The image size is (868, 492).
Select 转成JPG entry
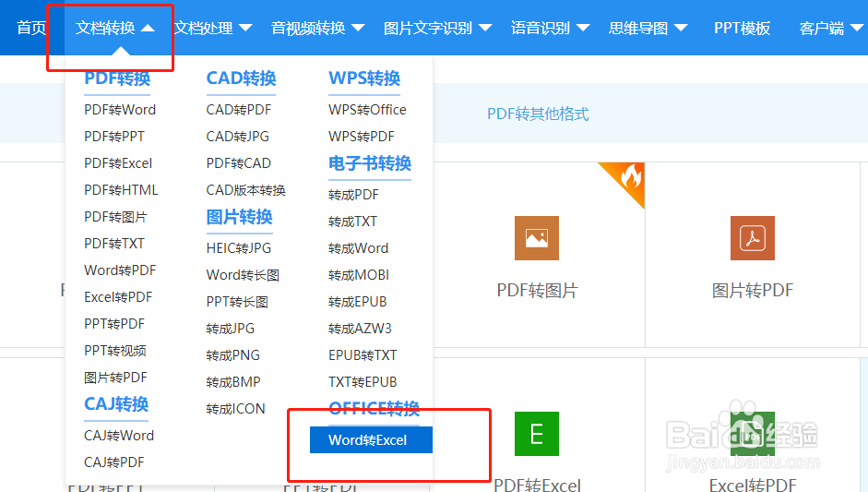[231, 329]
